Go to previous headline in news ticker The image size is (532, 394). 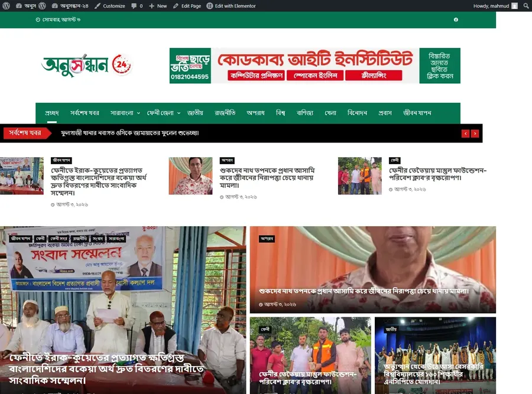466,133
